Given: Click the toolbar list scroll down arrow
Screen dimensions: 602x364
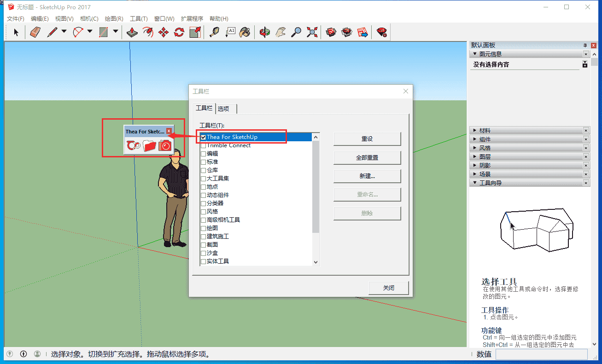Looking at the screenshot, I should [316, 262].
